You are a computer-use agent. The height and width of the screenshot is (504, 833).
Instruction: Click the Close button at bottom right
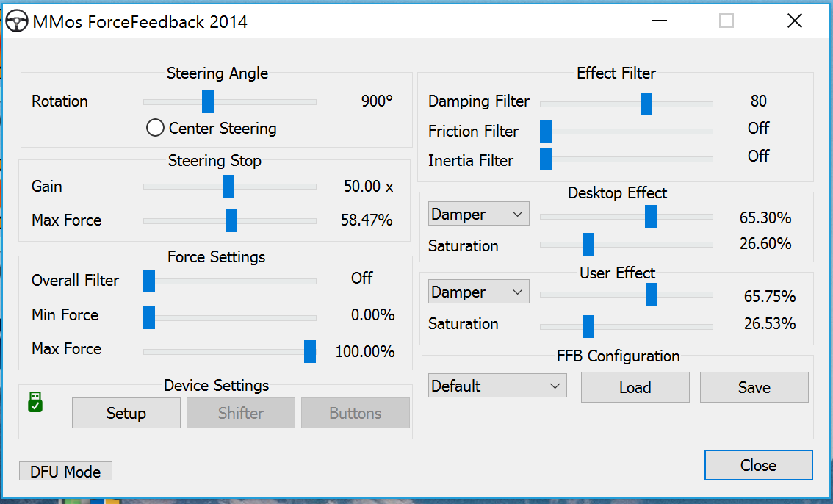pyautogui.click(x=759, y=465)
